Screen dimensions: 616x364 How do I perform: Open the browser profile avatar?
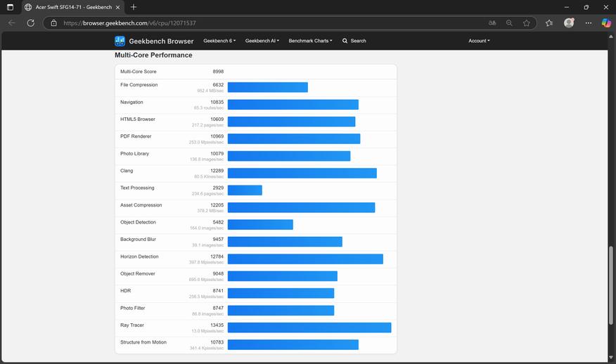click(x=569, y=22)
